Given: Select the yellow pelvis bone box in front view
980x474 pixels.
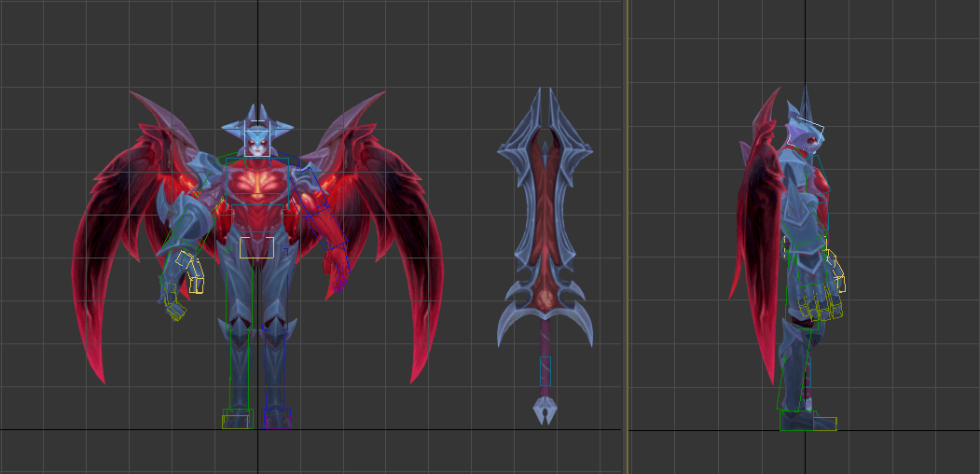Looking at the screenshot, I should tap(256, 247).
